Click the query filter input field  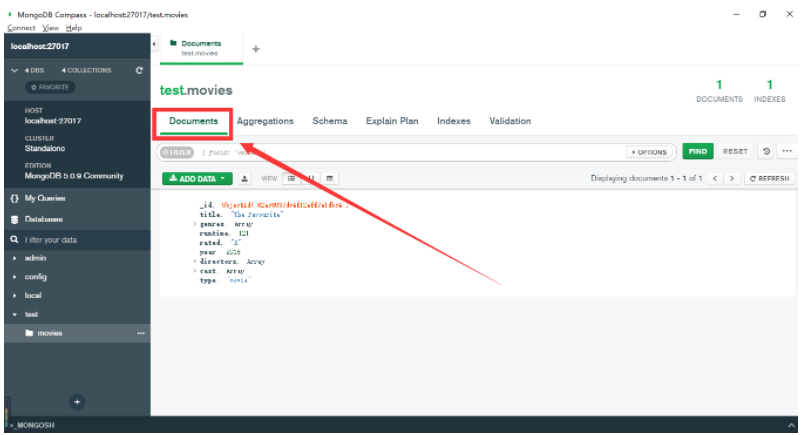point(410,152)
